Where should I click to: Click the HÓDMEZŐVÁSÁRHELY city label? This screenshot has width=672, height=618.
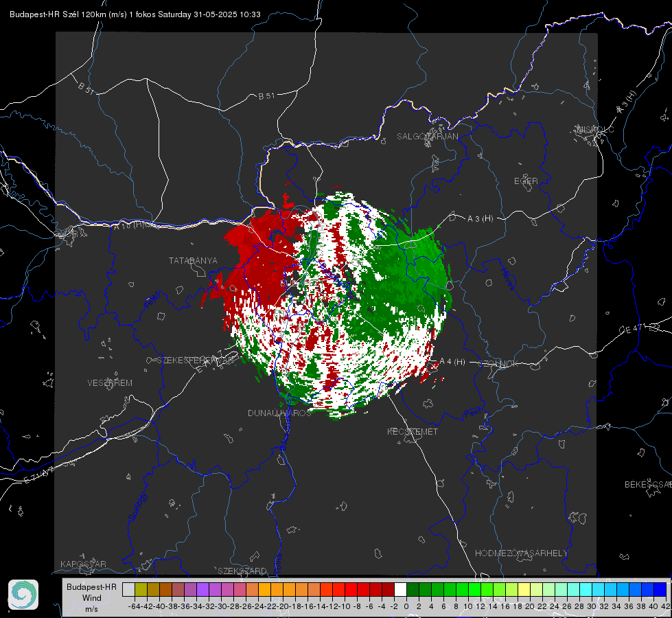pos(521,553)
